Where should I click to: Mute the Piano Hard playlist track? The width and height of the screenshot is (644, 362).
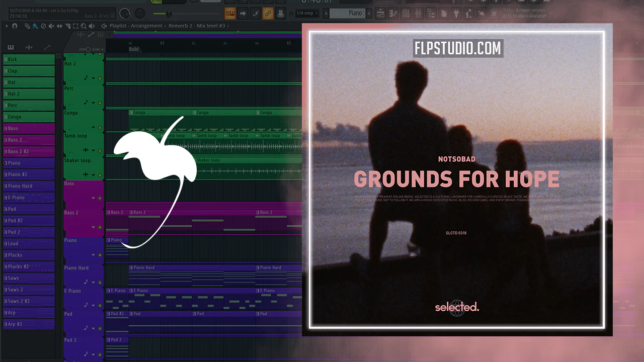pos(100,282)
